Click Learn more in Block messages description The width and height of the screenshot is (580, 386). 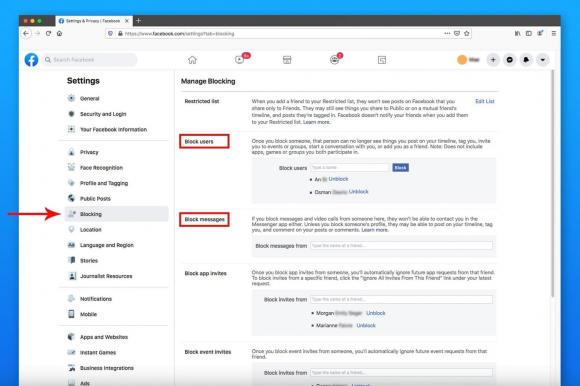375,230
